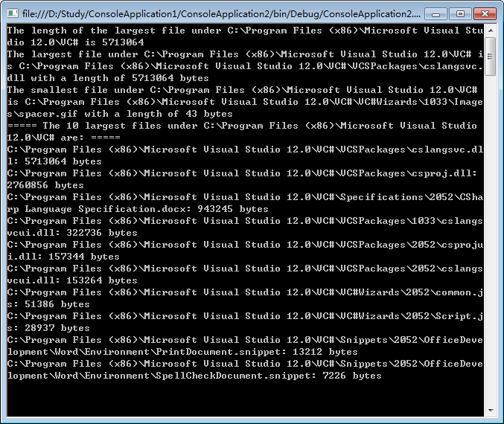Screen dimensions: 504x424
Task: Close the ConsoleApplication2 console window
Action: click(485, 14)
